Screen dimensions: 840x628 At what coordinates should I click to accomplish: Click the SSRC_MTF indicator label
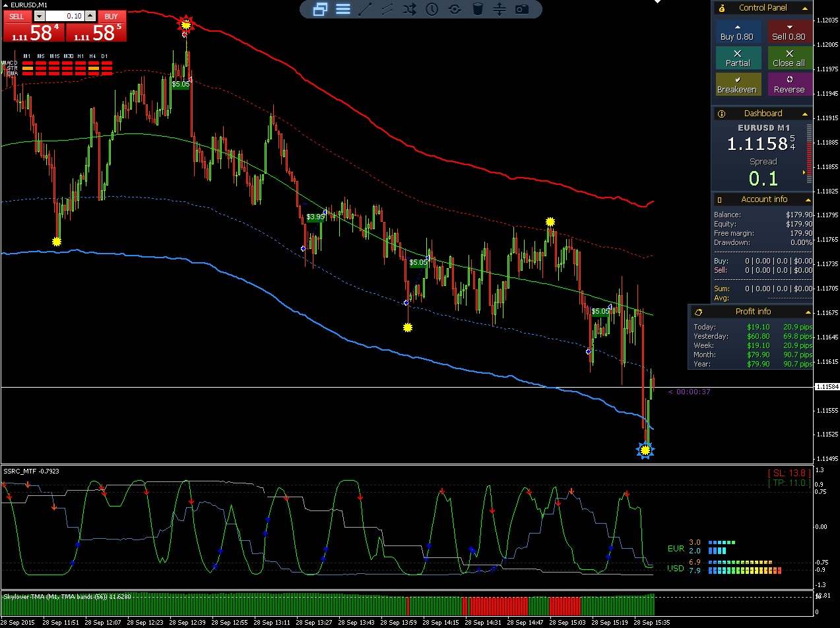tap(31, 471)
